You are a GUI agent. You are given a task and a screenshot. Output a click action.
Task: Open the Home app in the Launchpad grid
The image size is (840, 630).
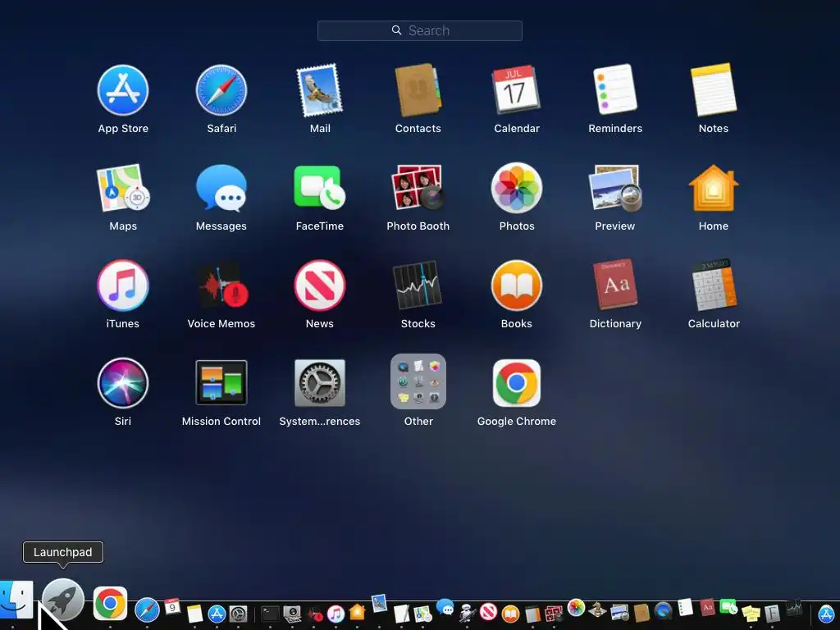point(714,188)
